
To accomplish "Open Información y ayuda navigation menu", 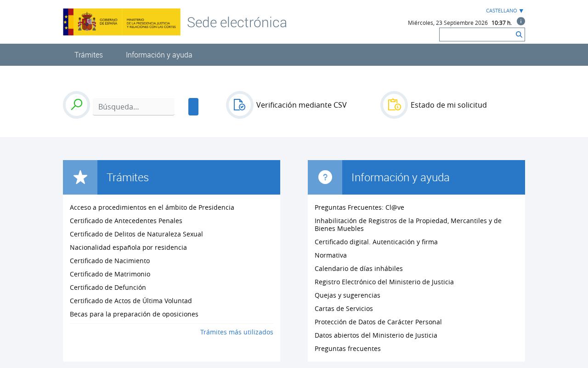I will click(159, 55).
